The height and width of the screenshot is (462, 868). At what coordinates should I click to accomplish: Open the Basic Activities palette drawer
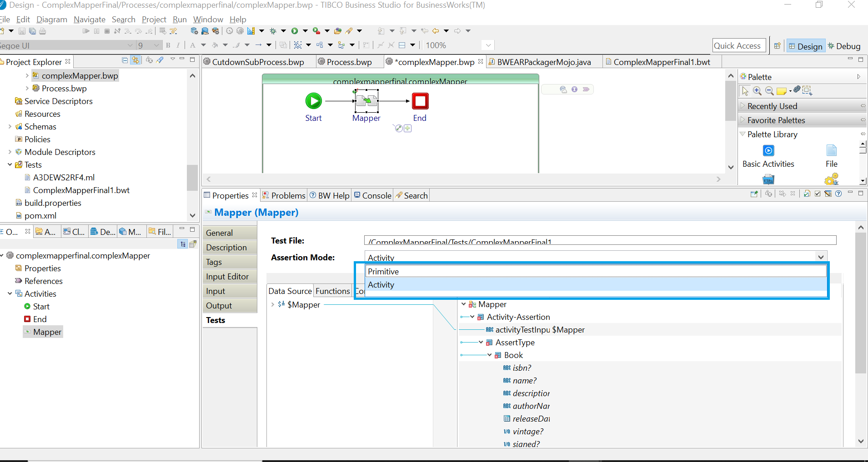tap(768, 157)
